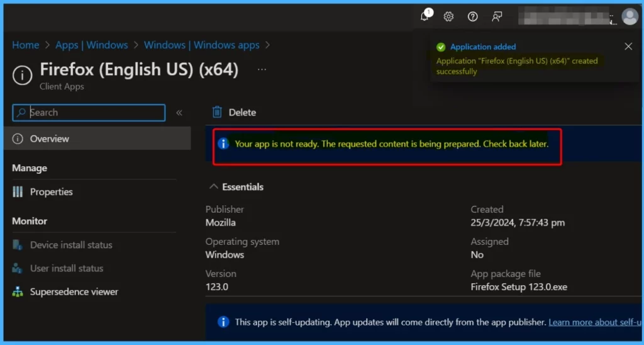
Task: Open the ellipsis more options next to title
Action: click(x=262, y=69)
